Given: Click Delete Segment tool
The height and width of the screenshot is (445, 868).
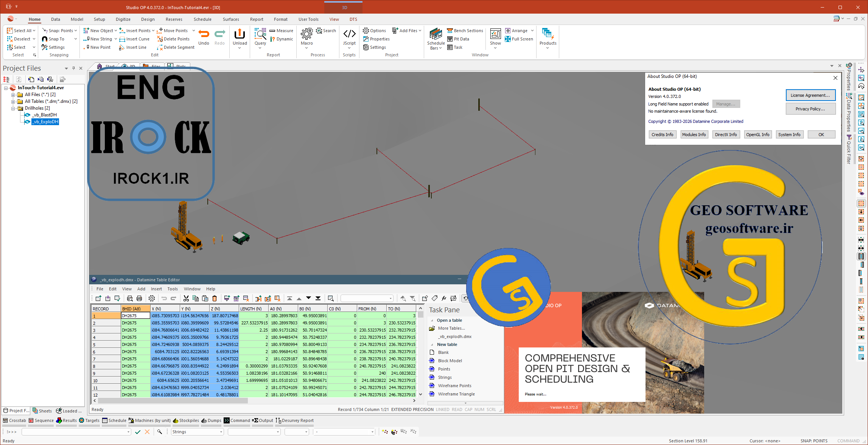Looking at the screenshot, I should (176, 47).
